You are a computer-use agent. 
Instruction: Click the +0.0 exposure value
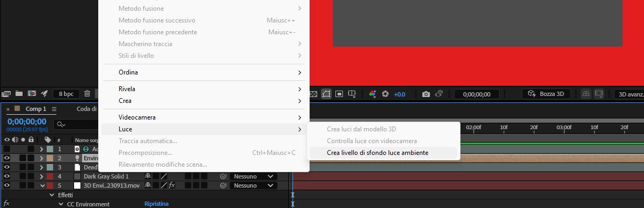point(400,94)
